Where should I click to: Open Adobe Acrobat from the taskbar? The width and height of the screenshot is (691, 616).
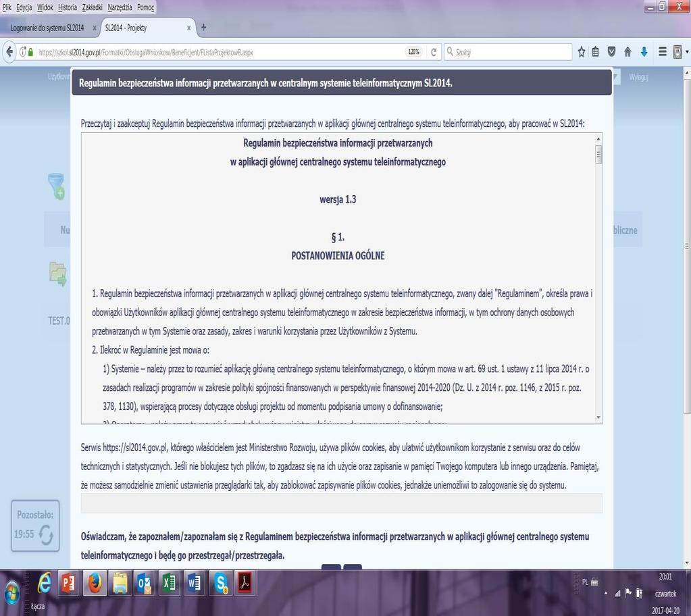click(245, 584)
